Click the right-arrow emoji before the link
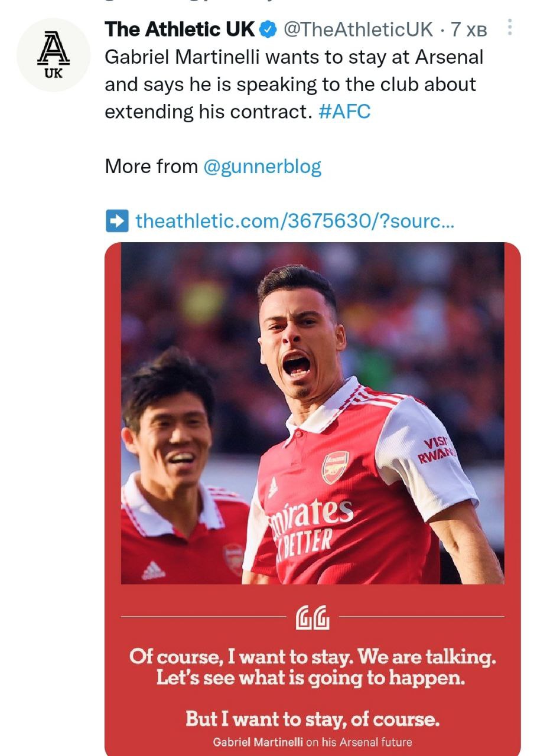This screenshot has height=756, width=537. click(x=116, y=221)
